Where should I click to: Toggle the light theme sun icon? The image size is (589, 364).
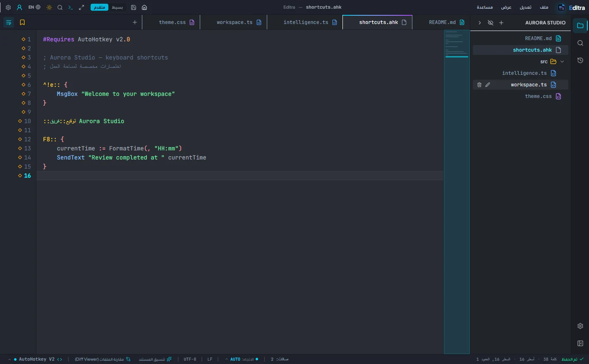(49, 7)
